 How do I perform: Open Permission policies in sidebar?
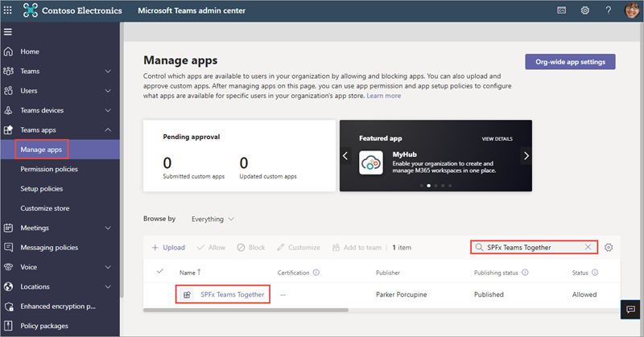[x=49, y=169]
